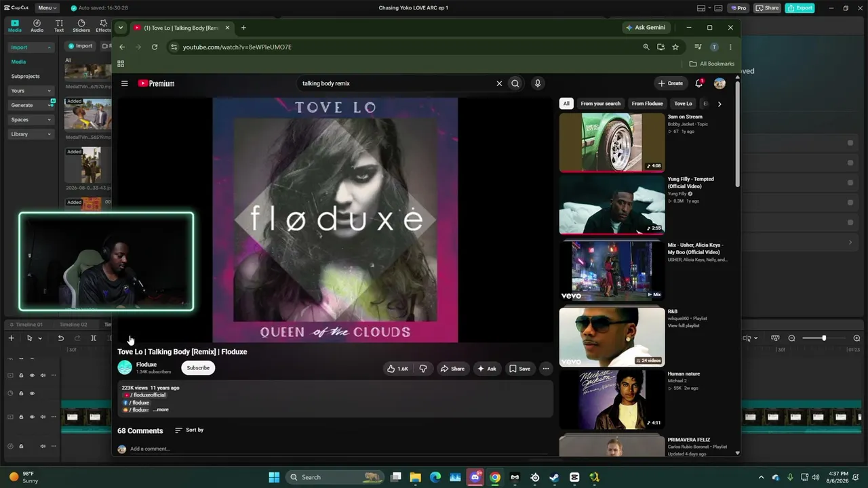Image resolution: width=868 pixels, height=488 pixels.
Task: Open the YouTube guide hamburger menu
Action: (125, 83)
